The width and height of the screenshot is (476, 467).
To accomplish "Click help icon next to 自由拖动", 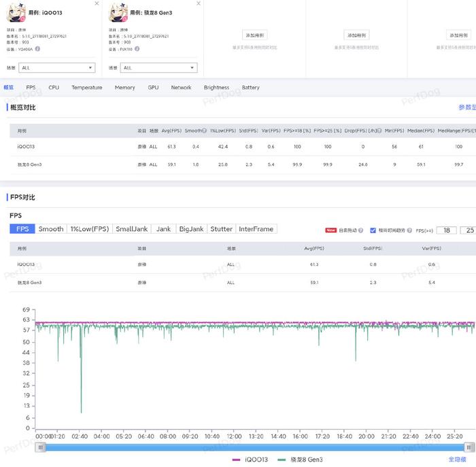I will [360, 230].
